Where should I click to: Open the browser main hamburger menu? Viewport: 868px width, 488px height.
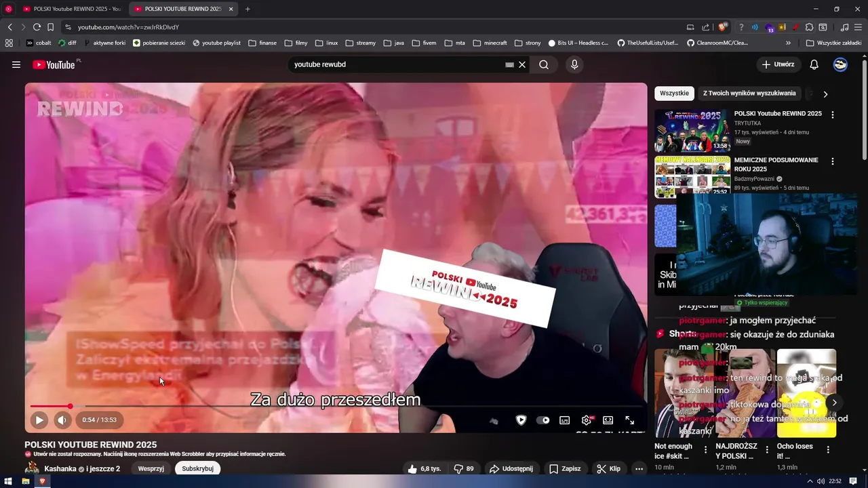tap(859, 27)
